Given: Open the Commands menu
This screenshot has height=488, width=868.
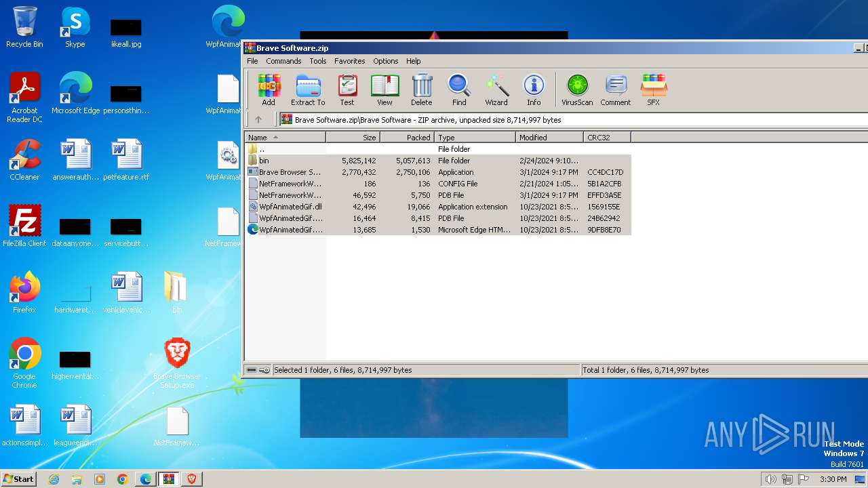Looking at the screenshot, I should pos(283,61).
